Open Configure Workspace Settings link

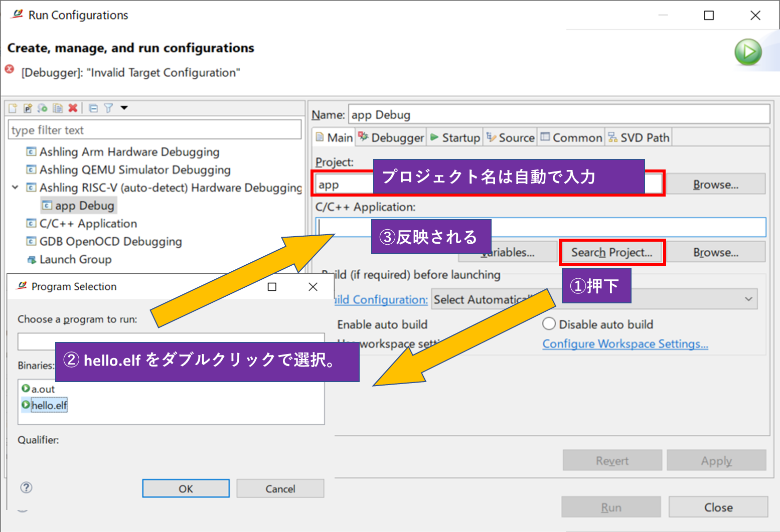pyautogui.click(x=625, y=344)
